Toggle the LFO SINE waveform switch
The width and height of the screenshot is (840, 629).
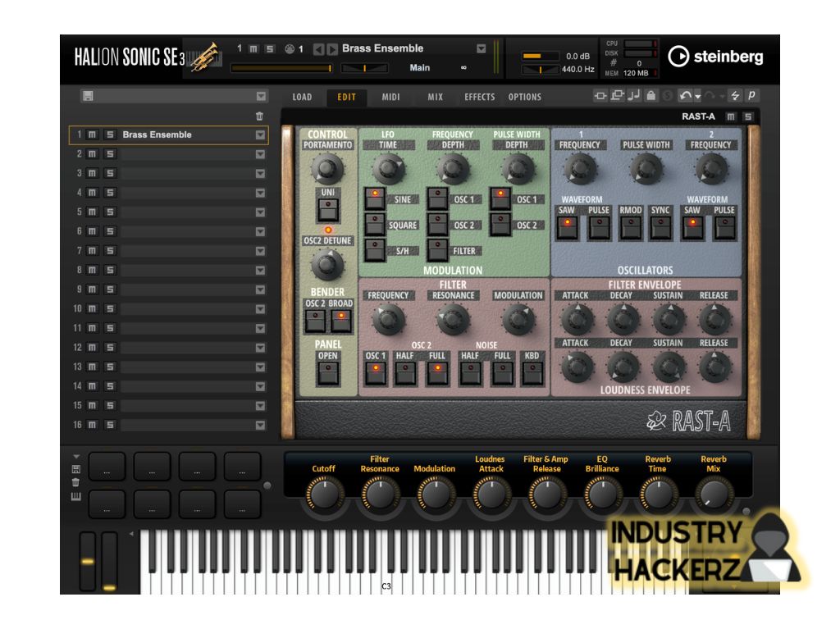(375, 198)
